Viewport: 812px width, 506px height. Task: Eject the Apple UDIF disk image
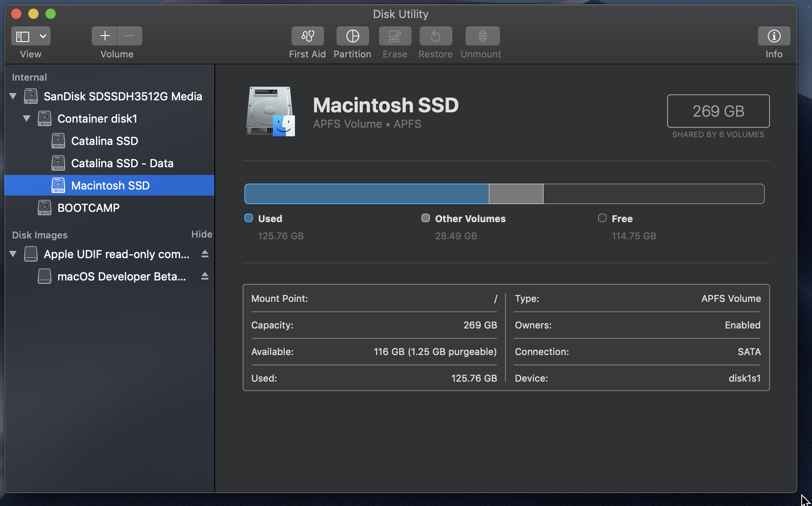coord(205,254)
